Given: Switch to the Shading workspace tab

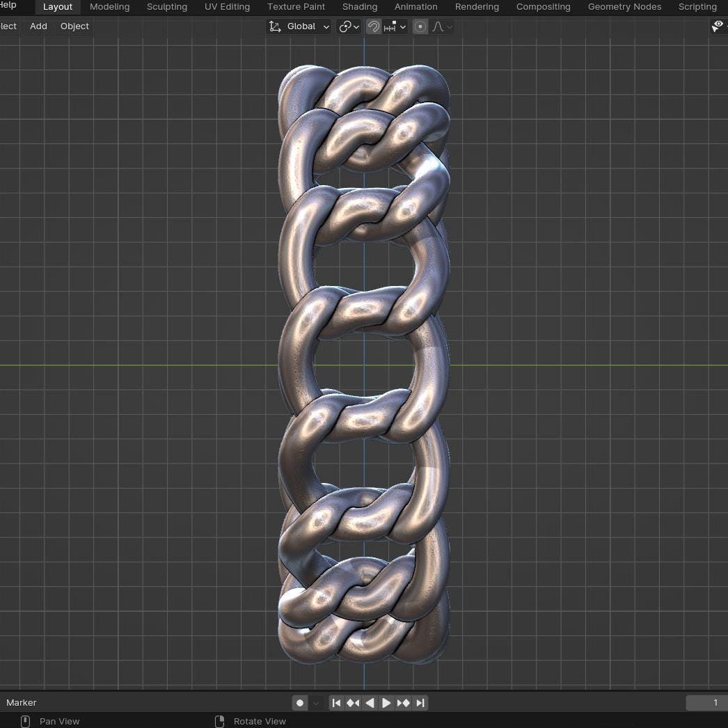Looking at the screenshot, I should pos(359,7).
